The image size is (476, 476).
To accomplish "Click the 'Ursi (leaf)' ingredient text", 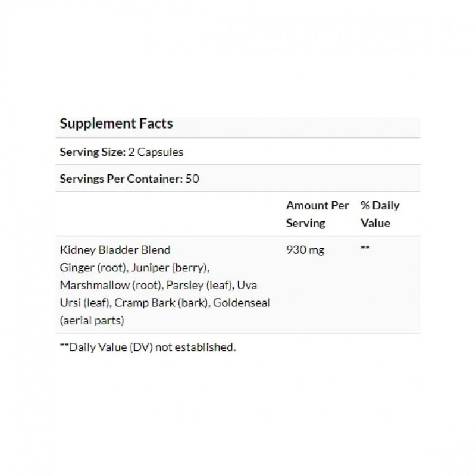I will (x=84, y=303).
